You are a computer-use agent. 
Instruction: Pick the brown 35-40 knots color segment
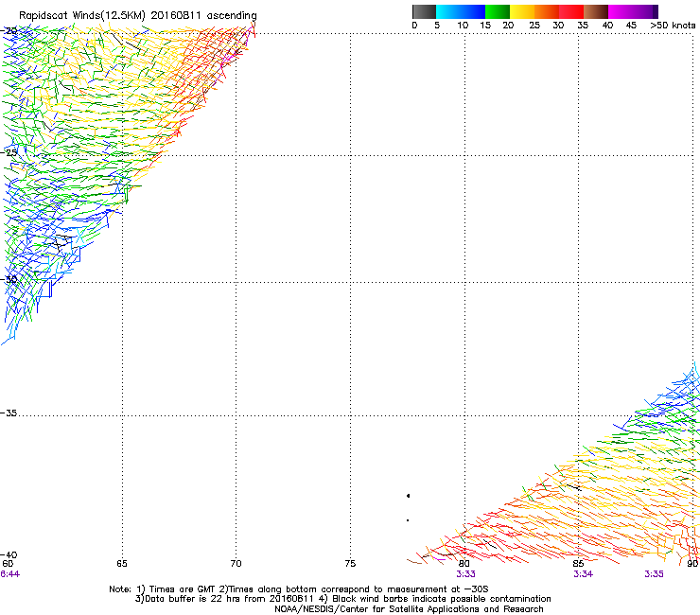point(596,11)
